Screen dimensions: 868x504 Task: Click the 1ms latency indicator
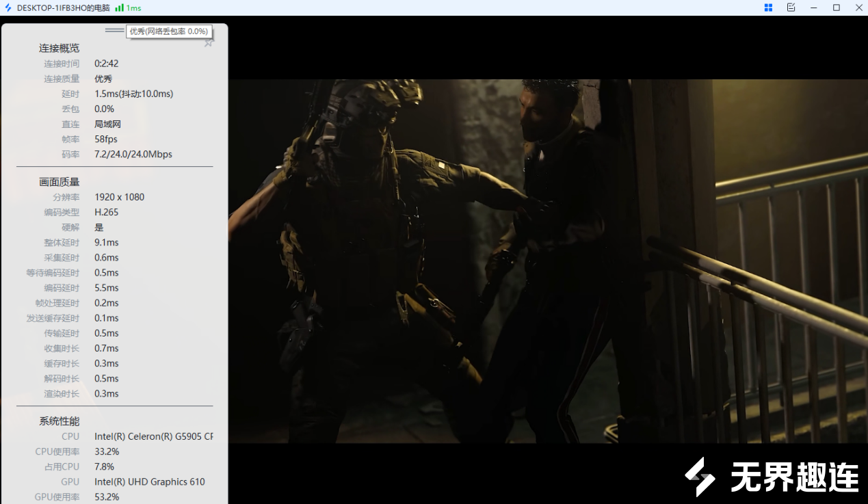[133, 8]
